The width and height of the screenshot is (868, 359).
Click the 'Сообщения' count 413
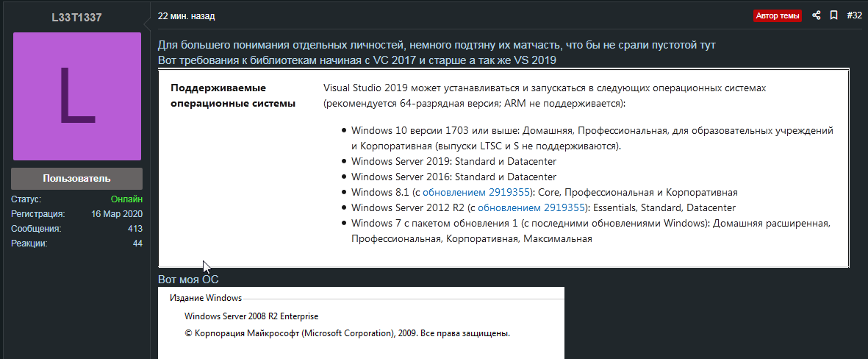(x=134, y=229)
